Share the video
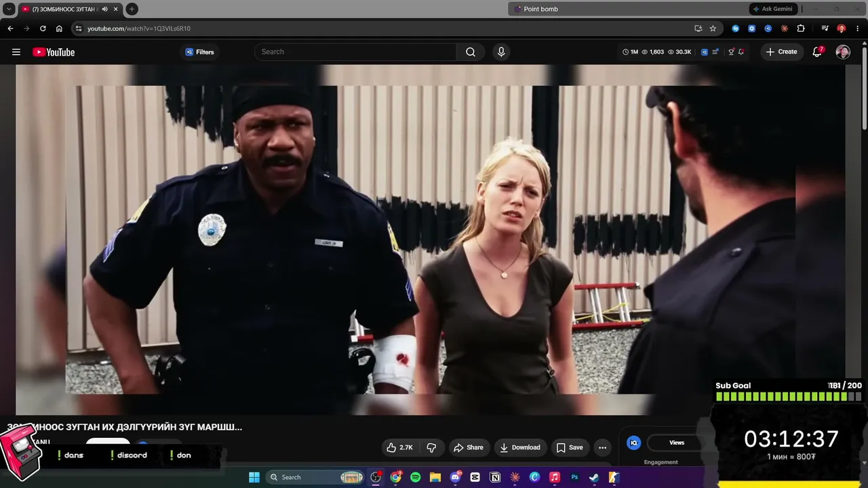The width and height of the screenshot is (868, 488). (469, 447)
